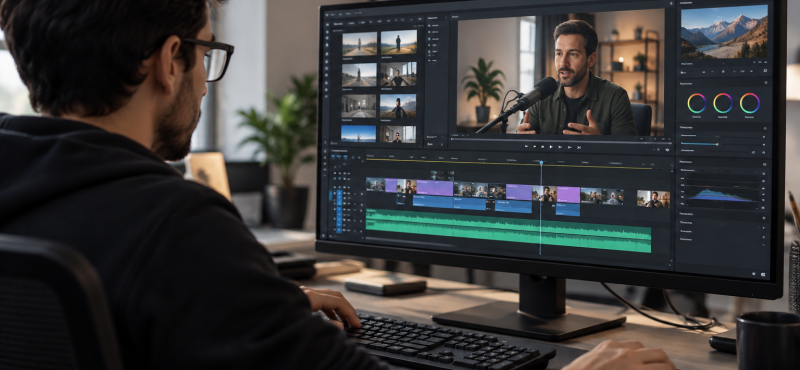Collapse the color wheels section header icon

766,83
